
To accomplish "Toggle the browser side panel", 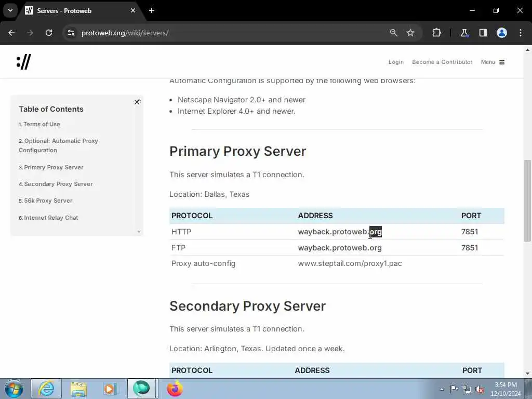I will click(x=483, y=33).
